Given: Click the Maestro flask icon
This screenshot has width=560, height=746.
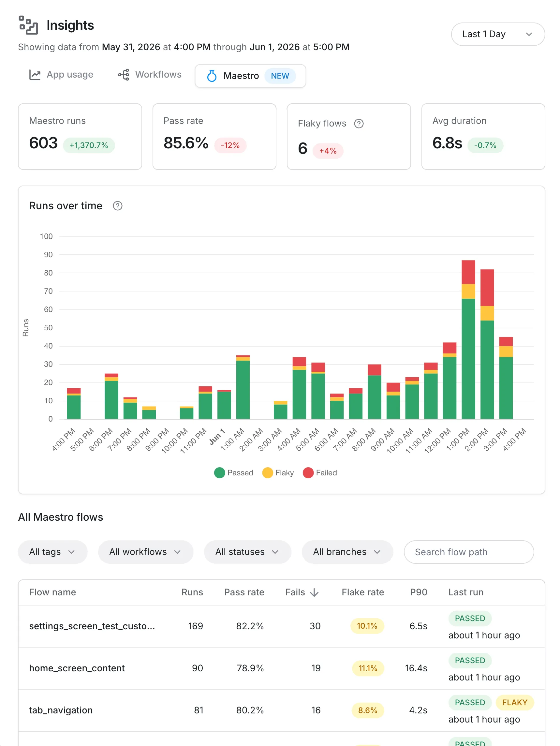Looking at the screenshot, I should click(x=212, y=76).
